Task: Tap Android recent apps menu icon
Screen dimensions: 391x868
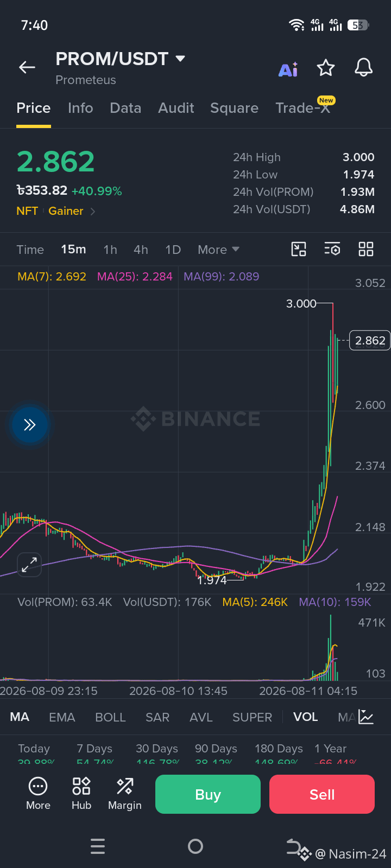Action: (x=98, y=846)
